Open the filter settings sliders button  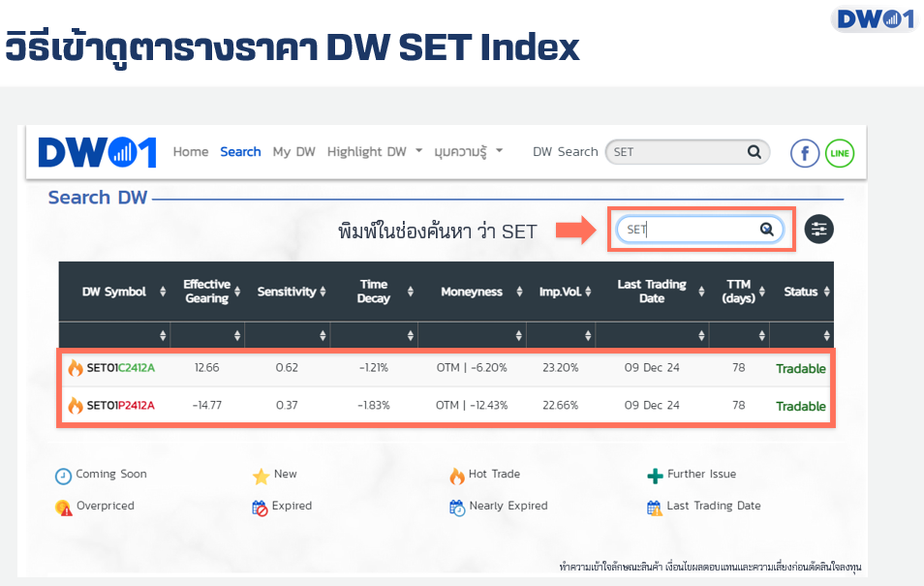tap(819, 229)
